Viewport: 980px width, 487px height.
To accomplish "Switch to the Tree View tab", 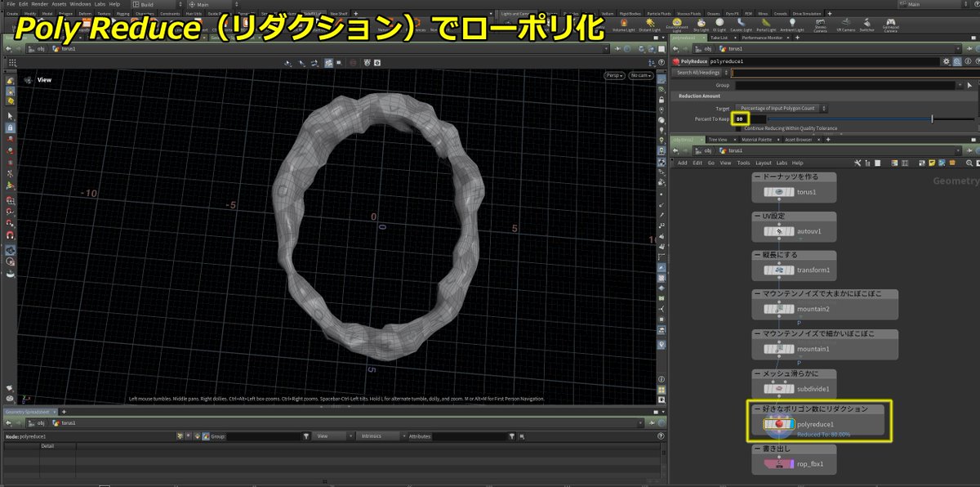I will click(716, 140).
